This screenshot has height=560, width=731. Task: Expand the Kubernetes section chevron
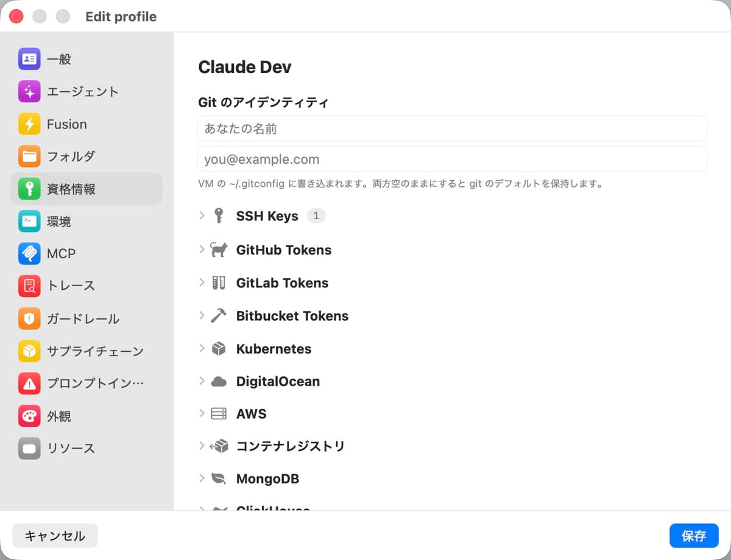[202, 348]
